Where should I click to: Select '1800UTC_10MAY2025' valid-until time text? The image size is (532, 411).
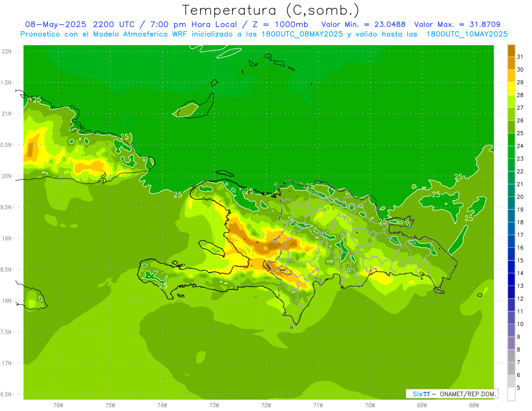click(x=467, y=34)
